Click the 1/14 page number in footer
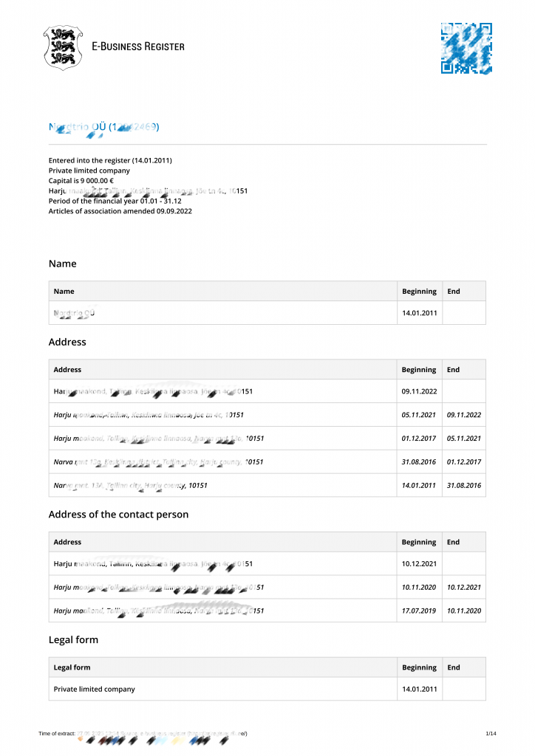The height and width of the screenshot is (756, 535). pos(491,733)
